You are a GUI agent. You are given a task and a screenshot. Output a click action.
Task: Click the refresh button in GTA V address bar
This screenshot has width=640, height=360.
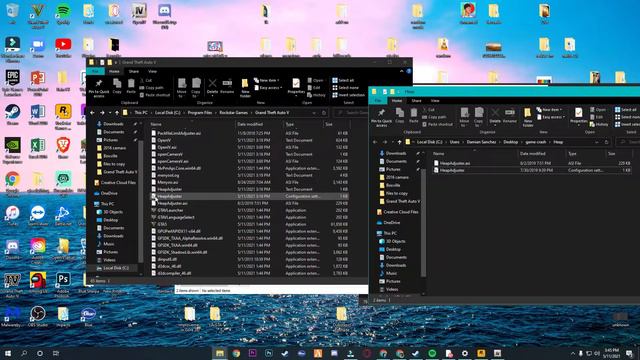coord(324,113)
